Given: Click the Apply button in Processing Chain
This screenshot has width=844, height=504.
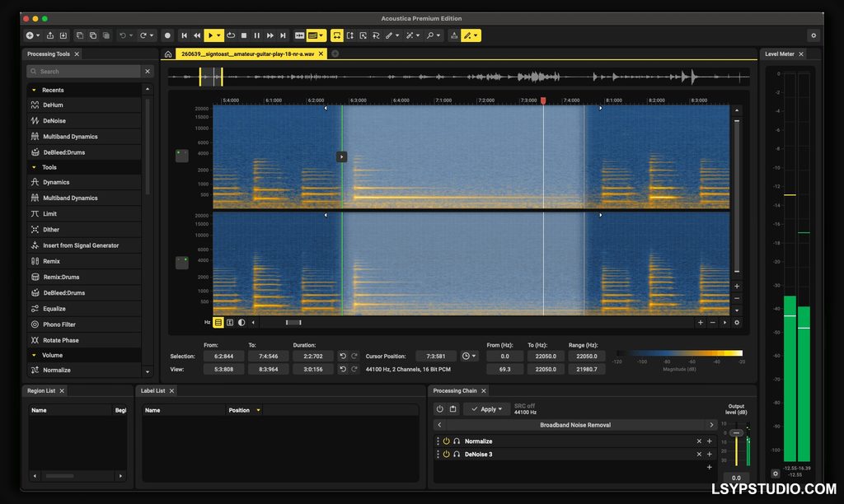Looking at the screenshot, I should [486, 409].
